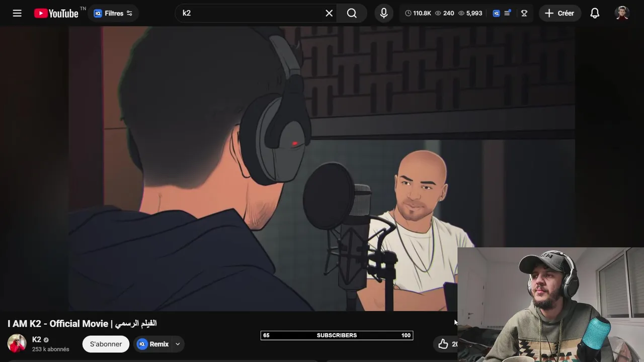644x362 pixels.
Task: Start voice search with microphone
Action: [x=384, y=13]
